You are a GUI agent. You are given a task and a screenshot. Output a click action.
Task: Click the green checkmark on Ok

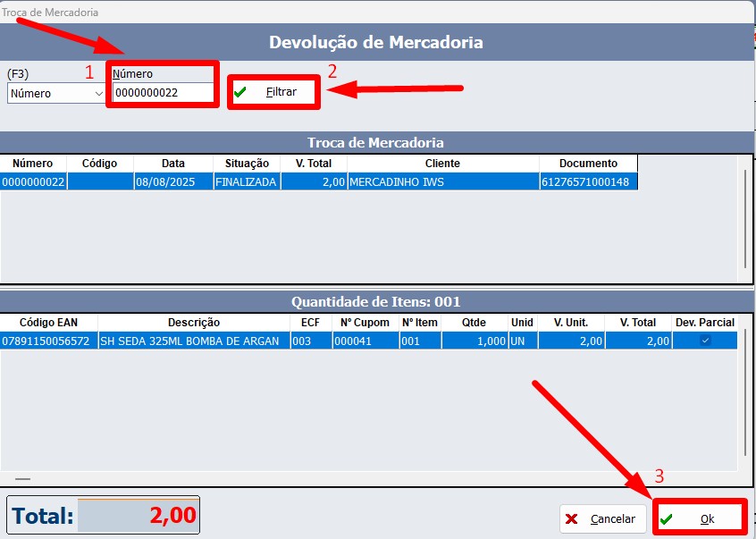pyautogui.click(x=667, y=519)
